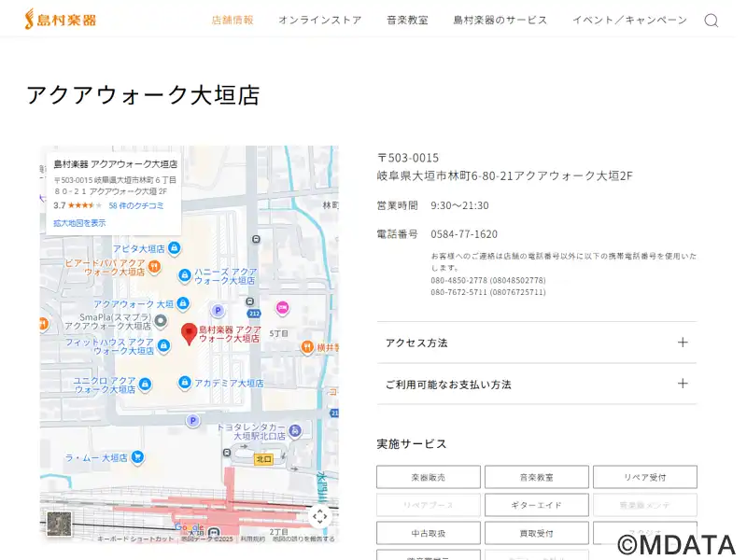Open map camera controls compass icon
The width and height of the screenshot is (747, 560).
[x=319, y=516]
